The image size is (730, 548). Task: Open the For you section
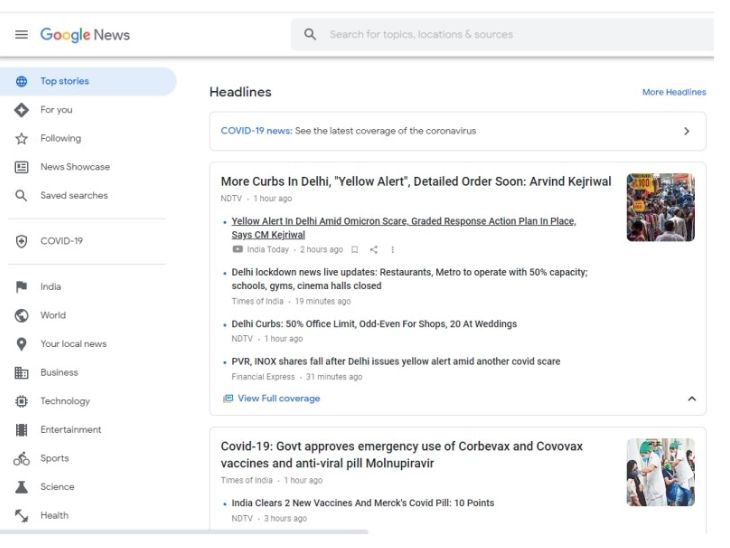pos(56,110)
